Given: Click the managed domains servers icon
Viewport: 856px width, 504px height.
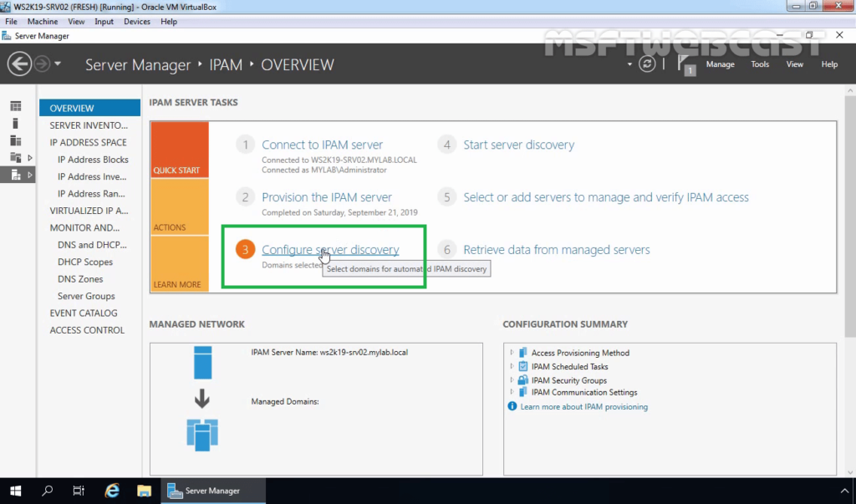Looking at the screenshot, I should coord(202,435).
